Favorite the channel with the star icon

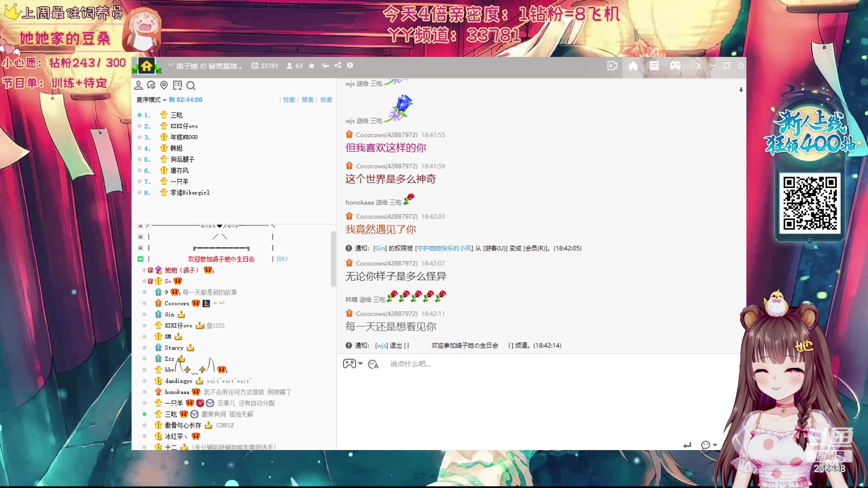tap(311, 66)
